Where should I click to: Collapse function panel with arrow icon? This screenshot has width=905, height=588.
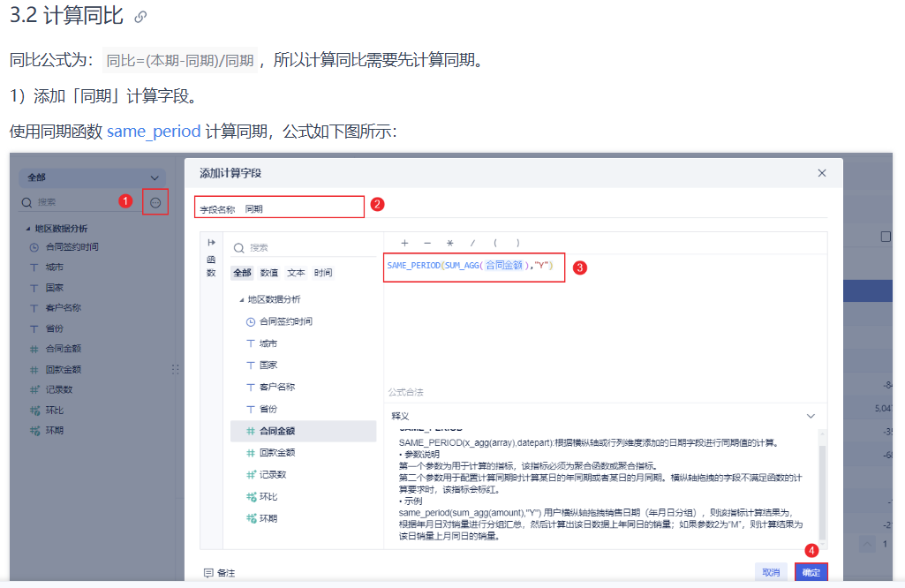pyautogui.click(x=211, y=243)
